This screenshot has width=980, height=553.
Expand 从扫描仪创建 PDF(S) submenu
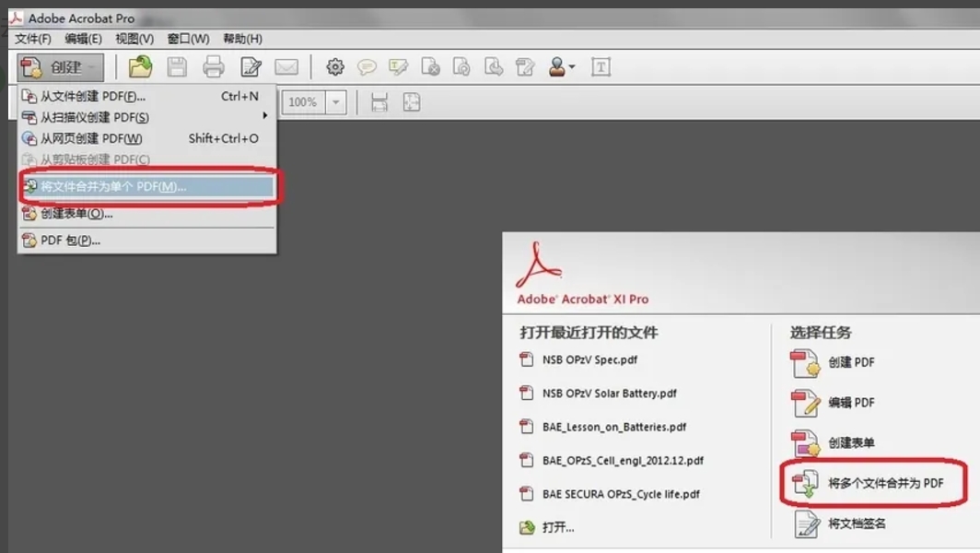(x=147, y=117)
